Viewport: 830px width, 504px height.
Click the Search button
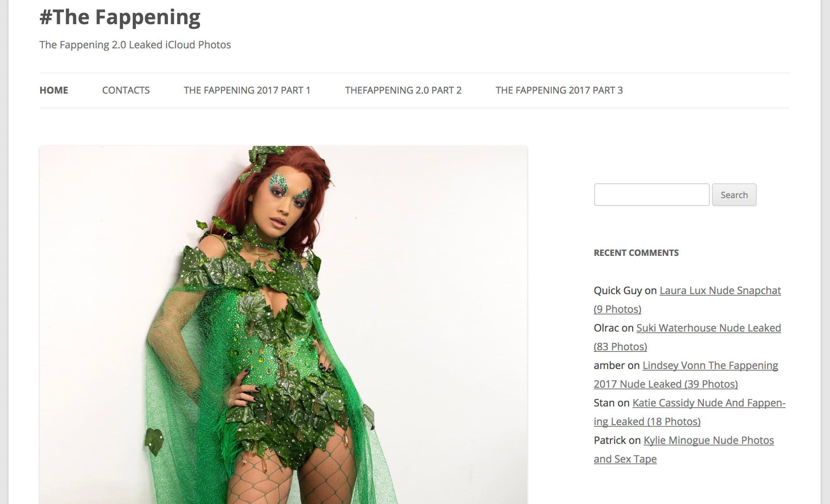point(734,195)
